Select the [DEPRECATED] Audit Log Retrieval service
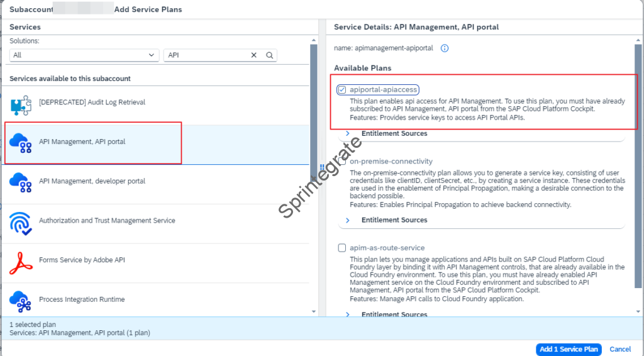The height and width of the screenshot is (356, 644). point(156,106)
